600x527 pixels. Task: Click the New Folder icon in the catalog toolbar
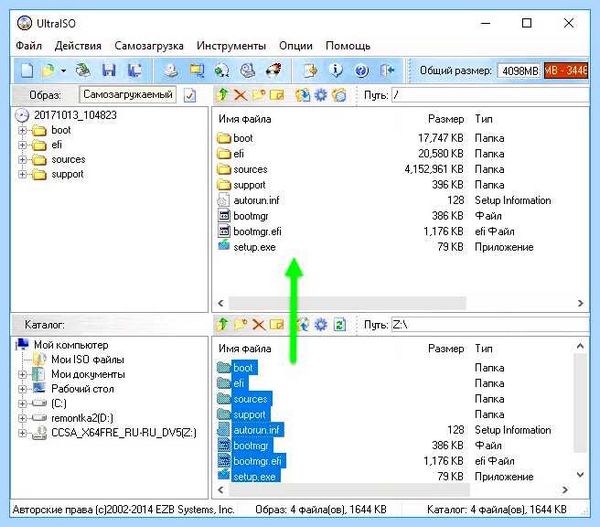pyautogui.click(x=240, y=325)
